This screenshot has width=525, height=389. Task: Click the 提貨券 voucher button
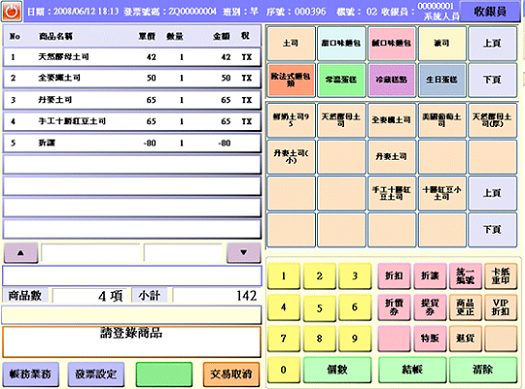click(x=430, y=307)
